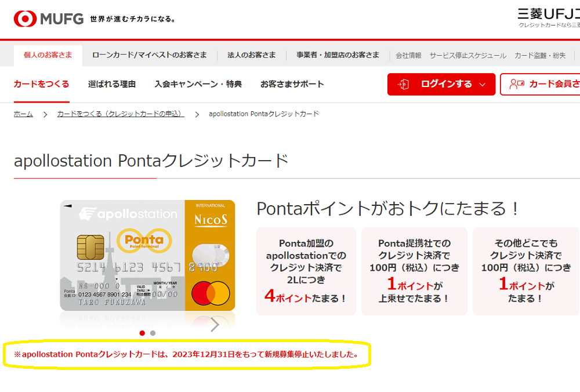Select the second gray carousel dot

tap(153, 333)
